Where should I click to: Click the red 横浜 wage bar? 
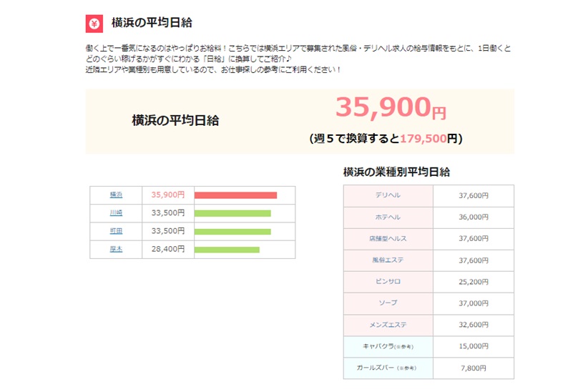(x=235, y=195)
